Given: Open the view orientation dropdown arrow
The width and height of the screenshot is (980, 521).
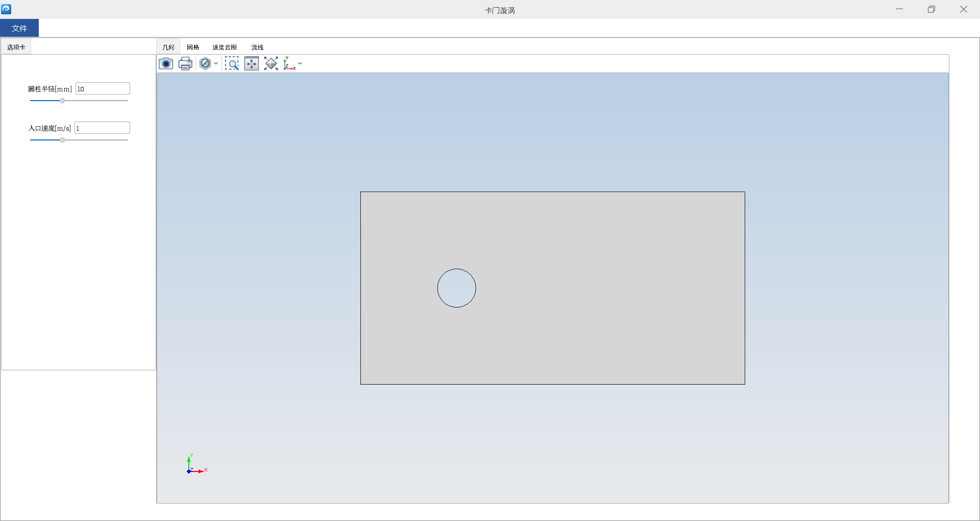Looking at the screenshot, I should pyautogui.click(x=300, y=64).
